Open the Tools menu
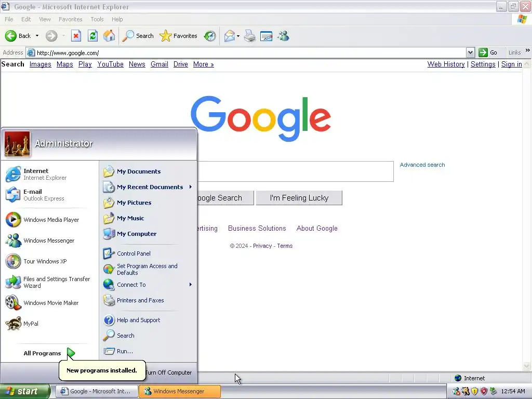The height and width of the screenshot is (399, 532). 97,19
